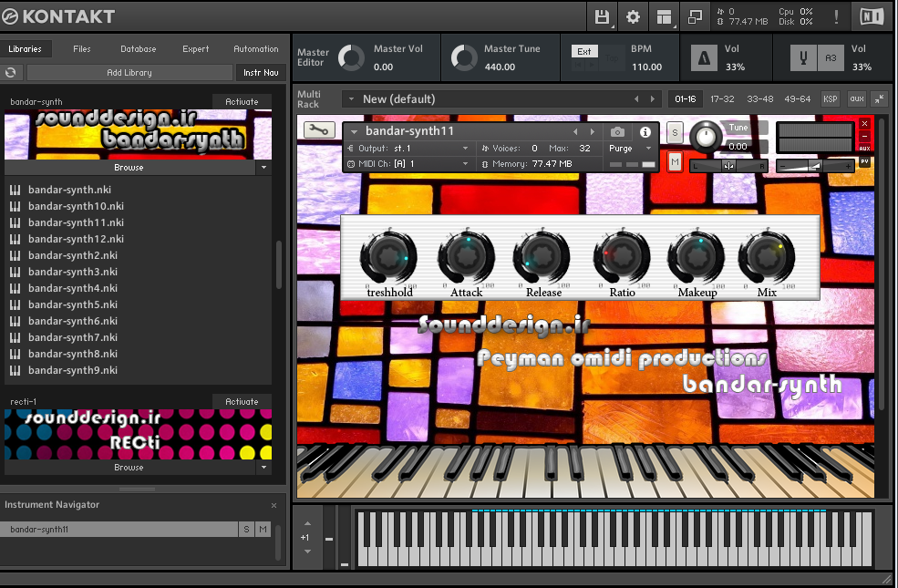
Task: Adjust the instrument volume slider
Action: 815,166
